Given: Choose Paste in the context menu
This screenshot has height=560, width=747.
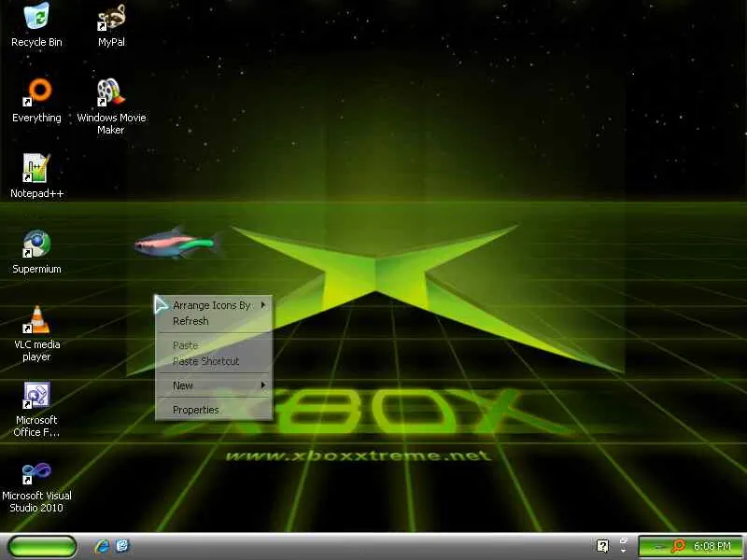Looking at the screenshot, I should point(214,345).
